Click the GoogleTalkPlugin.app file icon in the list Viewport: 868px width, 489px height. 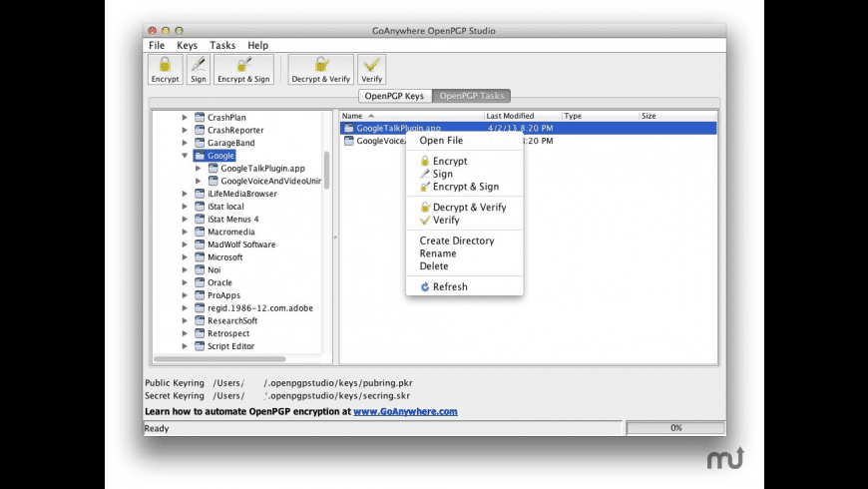pos(349,128)
